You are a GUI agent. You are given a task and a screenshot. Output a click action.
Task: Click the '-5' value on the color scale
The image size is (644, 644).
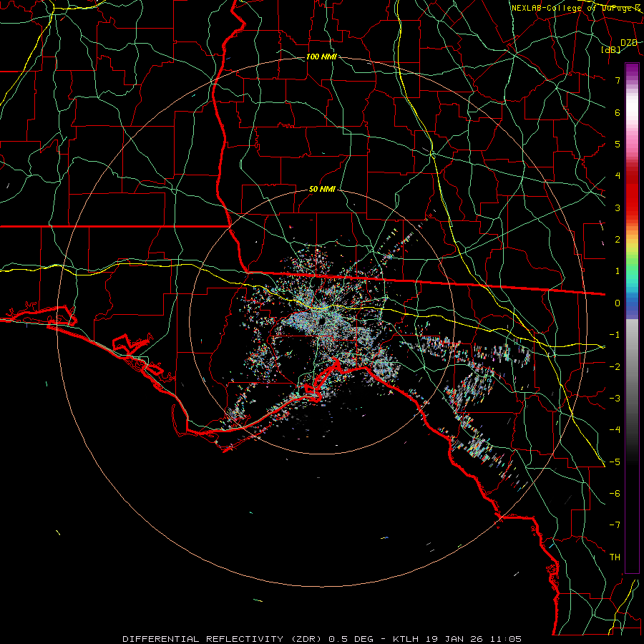[x=615, y=462]
